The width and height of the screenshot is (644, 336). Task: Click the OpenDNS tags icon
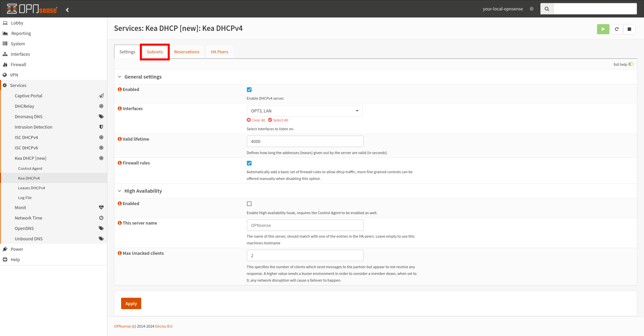click(x=101, y=228)
